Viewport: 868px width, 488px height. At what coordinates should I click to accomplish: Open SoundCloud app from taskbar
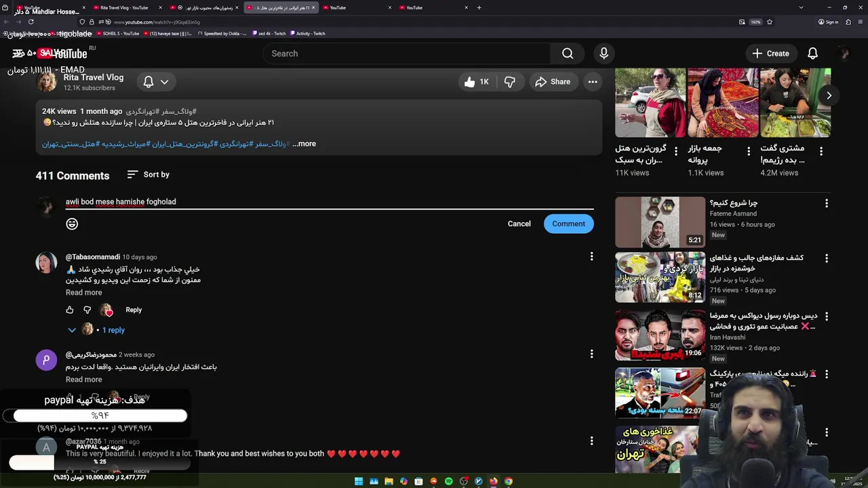(433, 481)
